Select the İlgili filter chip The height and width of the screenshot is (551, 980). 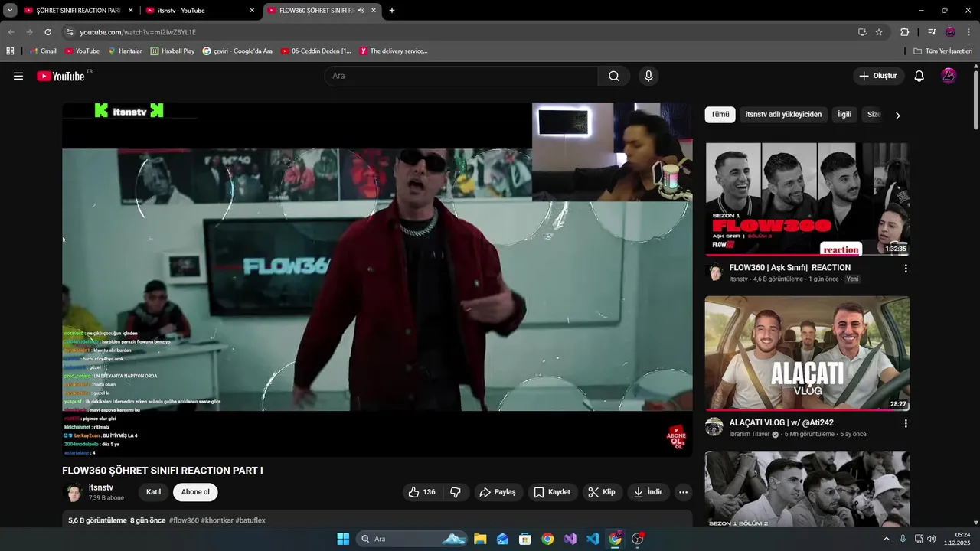pyautogui.click(x=844, y=115)
